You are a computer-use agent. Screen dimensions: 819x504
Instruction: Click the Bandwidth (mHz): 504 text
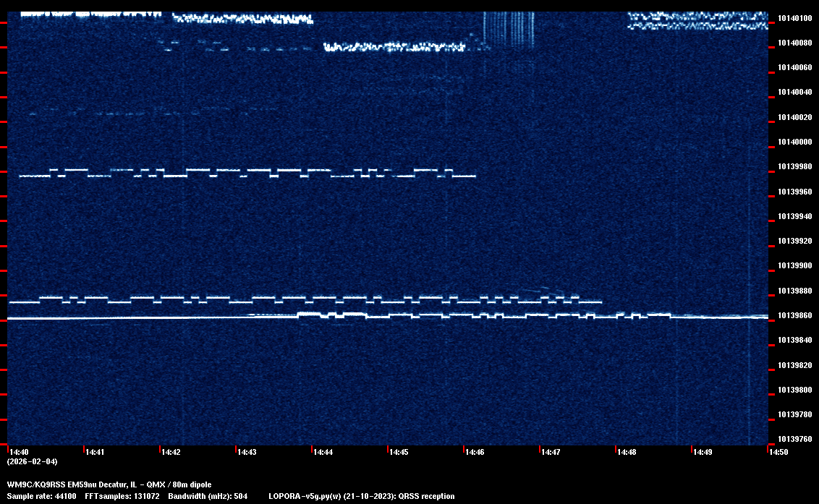coord(208,496)
